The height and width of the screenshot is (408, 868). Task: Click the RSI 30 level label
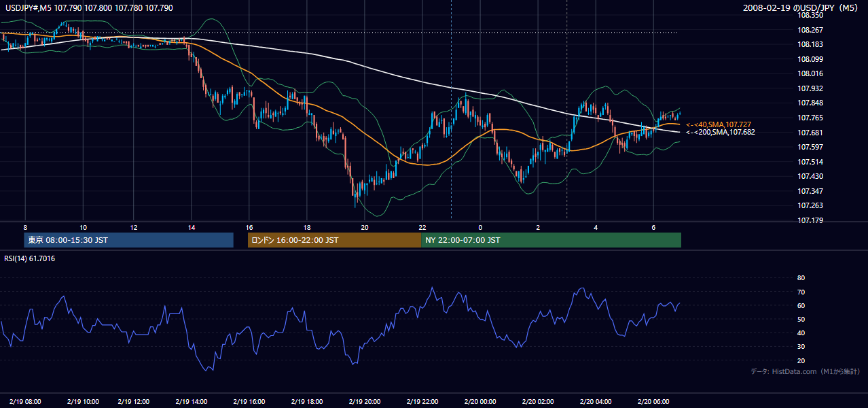click(x=801, y=347)
